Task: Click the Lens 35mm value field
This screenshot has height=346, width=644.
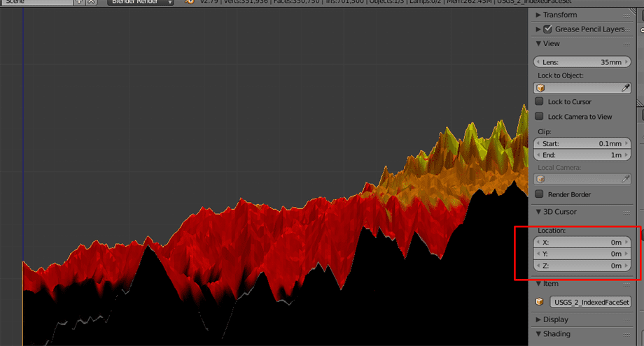Action: pyautogui.click(x=582, y=62)
